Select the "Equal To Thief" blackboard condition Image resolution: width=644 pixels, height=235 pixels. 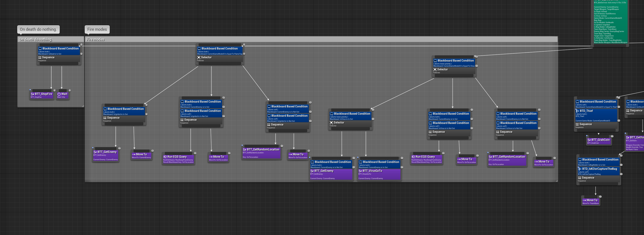click(596, 104)
